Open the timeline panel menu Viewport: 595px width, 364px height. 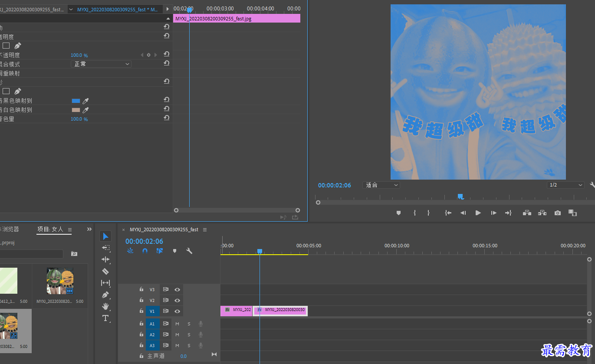pos(205,230)
